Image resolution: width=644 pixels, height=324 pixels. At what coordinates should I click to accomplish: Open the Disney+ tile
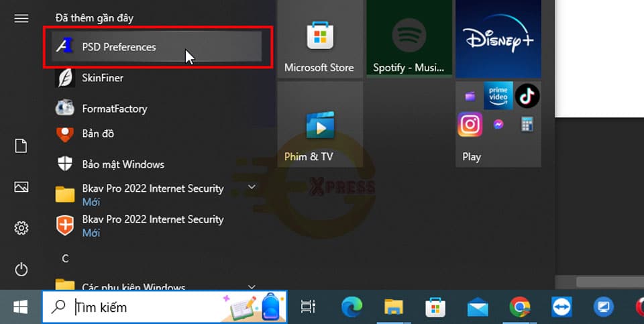pyautogui.click(x=498, y=39)
